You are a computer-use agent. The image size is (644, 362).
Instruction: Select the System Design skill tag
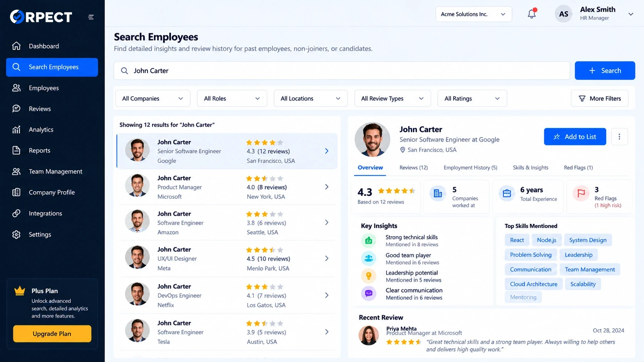588,240
